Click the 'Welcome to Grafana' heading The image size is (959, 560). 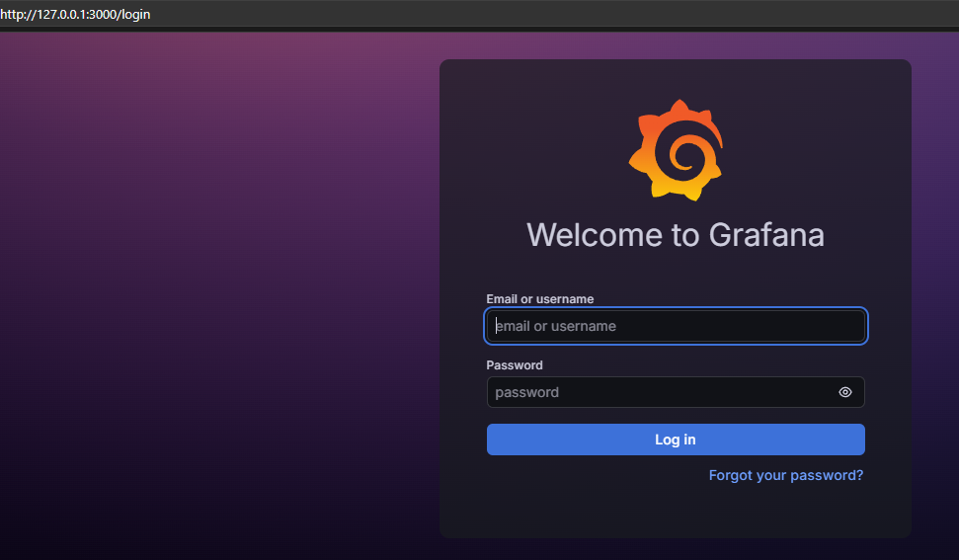point(676,235)
